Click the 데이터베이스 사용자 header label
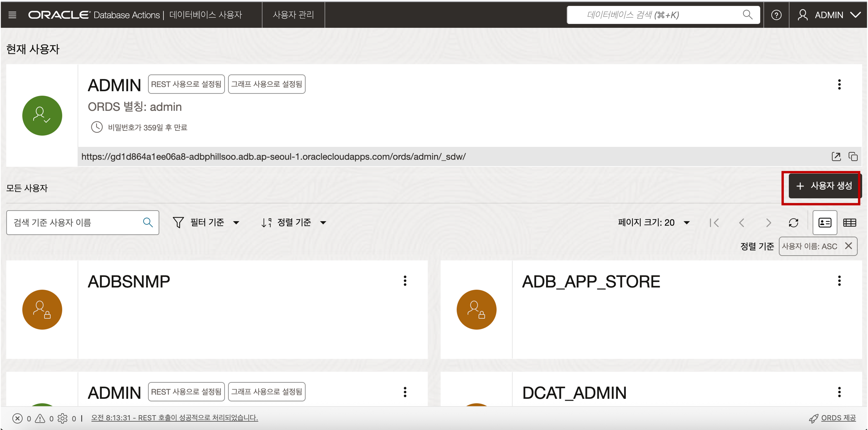The width and height of the screenshot is (868, 430). click(x=206, y=15)
